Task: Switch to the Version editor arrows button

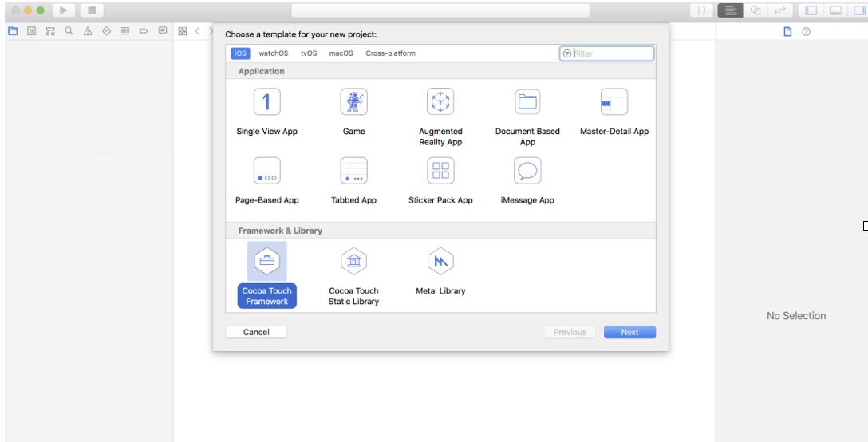Action: click(x=780, y=10)
